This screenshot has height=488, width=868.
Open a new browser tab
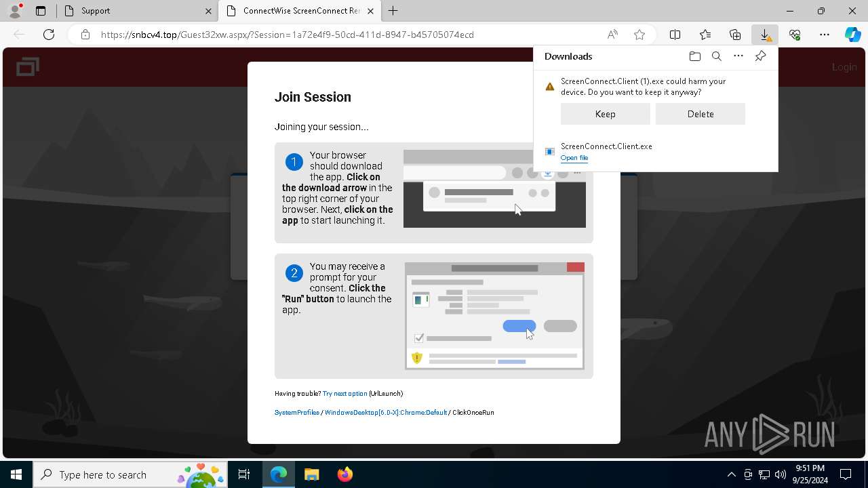393,11
